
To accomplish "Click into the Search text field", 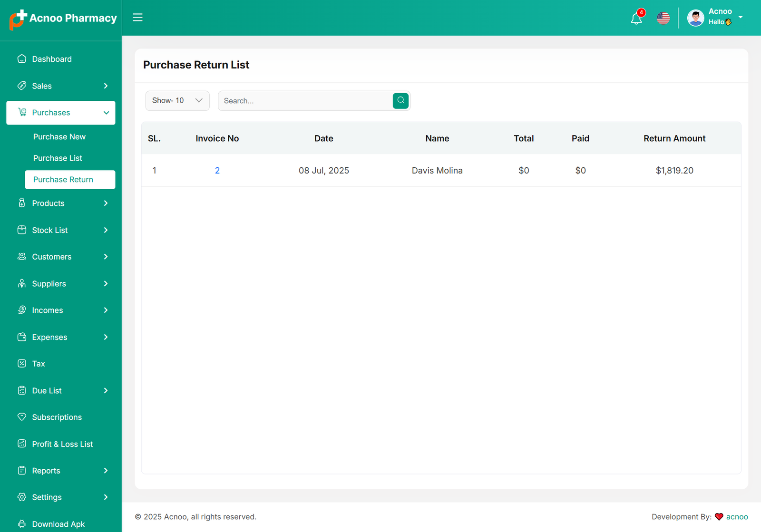I will [305, 101].
